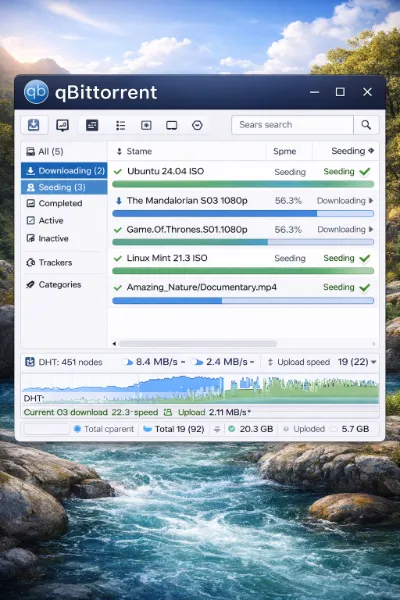Click the Amazing_Nature/Documentary.mp4 progress bar
Screen dimensions: 400x600
click(243, 301)
